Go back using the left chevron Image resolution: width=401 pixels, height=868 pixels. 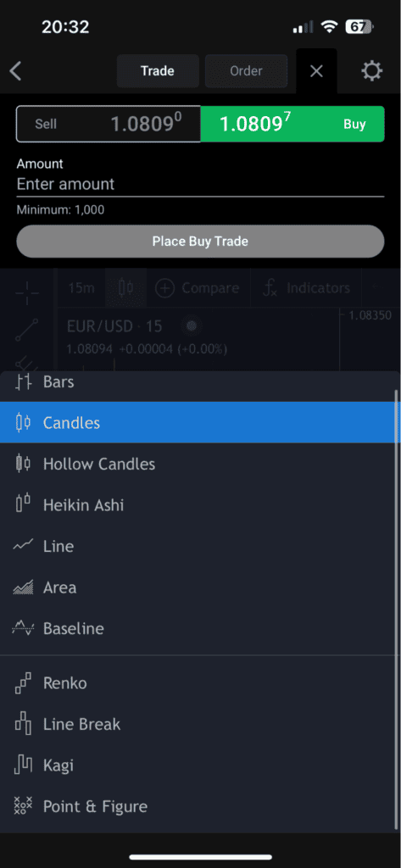tap(15, 71)
